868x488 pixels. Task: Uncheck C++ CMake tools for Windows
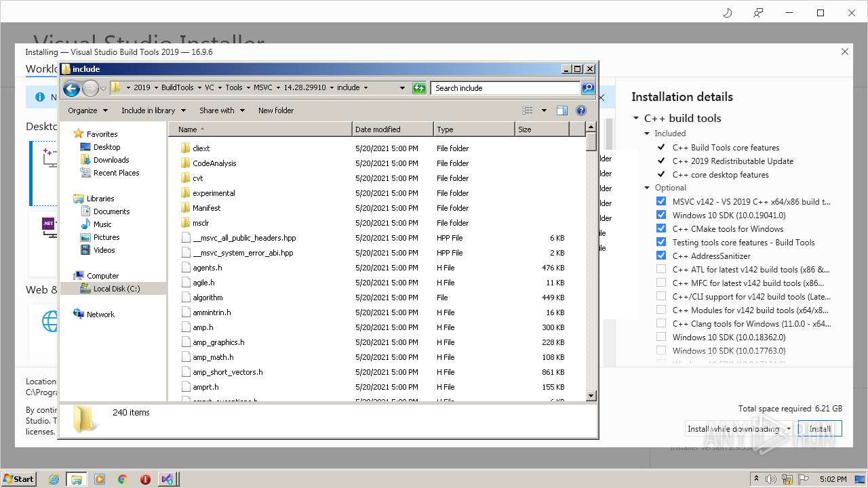(x=661, y=228)
